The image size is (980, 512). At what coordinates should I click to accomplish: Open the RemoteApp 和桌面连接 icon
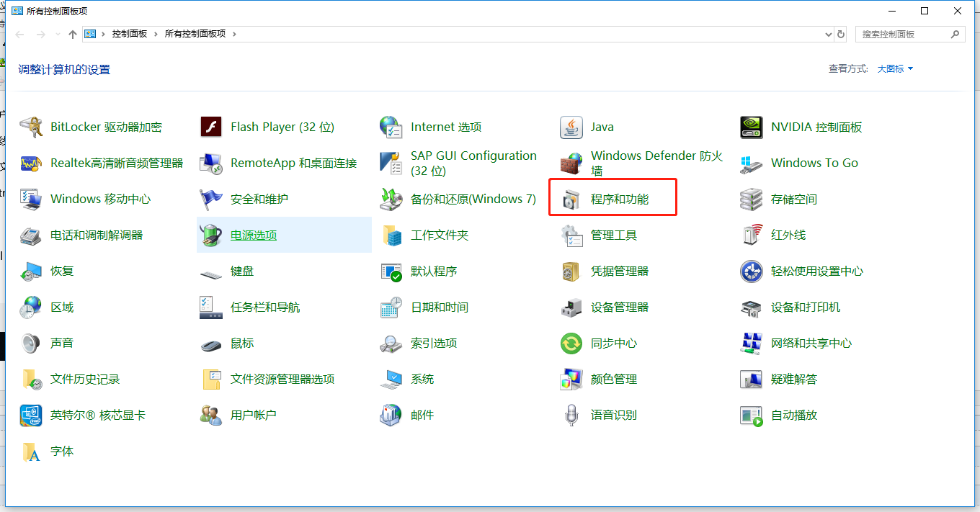pyautogui.click(x=211, y=163)
